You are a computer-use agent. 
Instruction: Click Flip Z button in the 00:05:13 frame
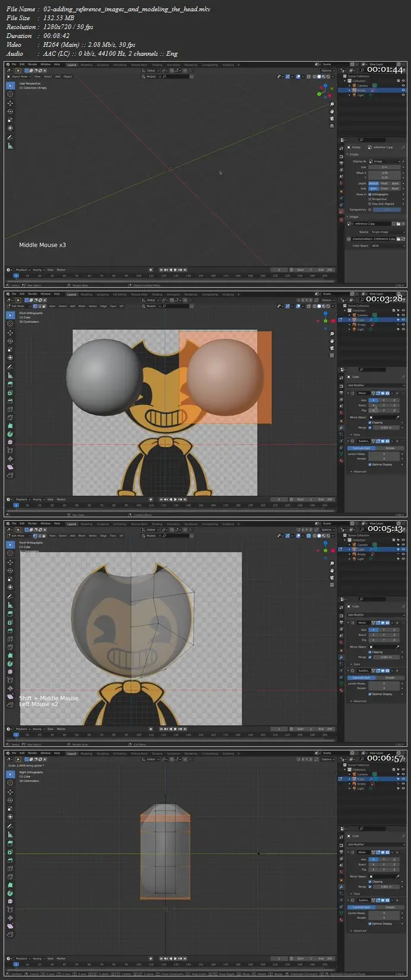coord(394,640)
